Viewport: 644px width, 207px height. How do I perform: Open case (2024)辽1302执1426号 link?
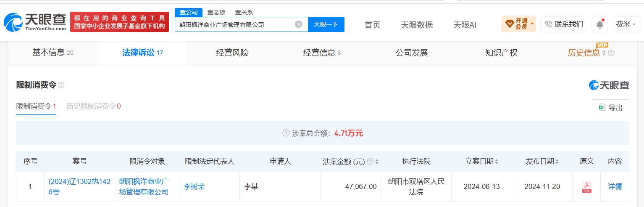point(79,186)
